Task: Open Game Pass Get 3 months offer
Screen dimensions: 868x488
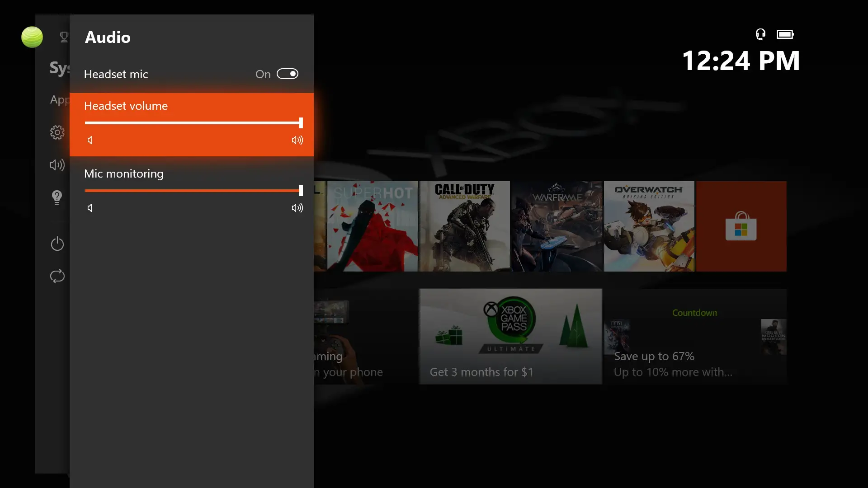Action: (510, 337)
